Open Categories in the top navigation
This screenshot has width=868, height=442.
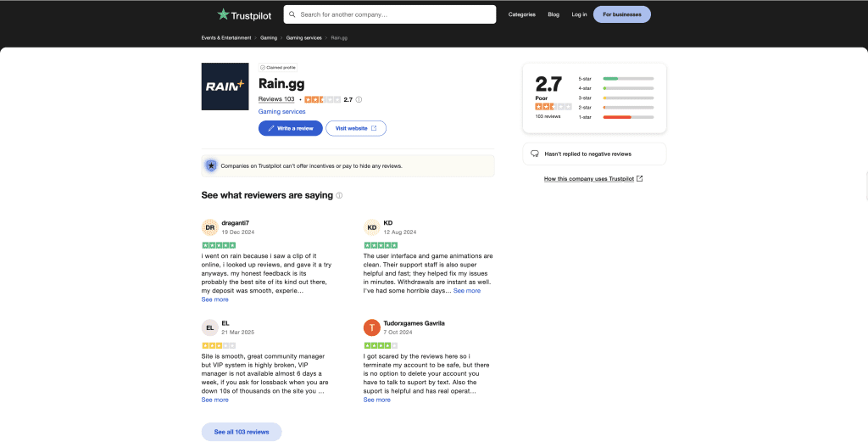tap(521, 14)
